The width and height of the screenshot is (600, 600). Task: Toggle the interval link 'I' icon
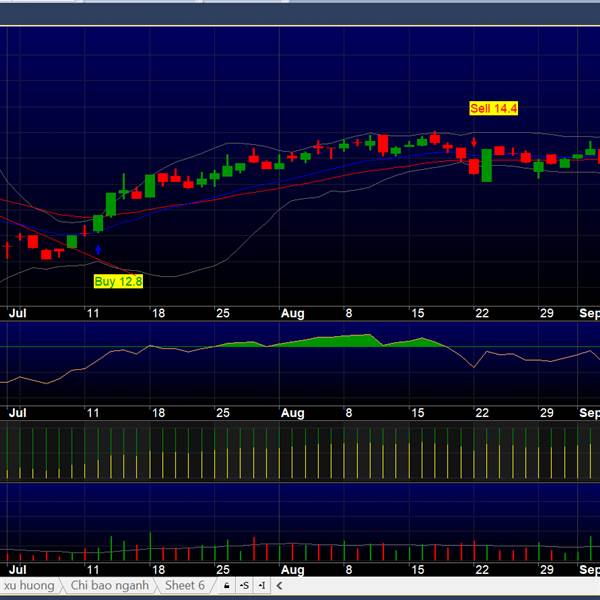(262, 585)
